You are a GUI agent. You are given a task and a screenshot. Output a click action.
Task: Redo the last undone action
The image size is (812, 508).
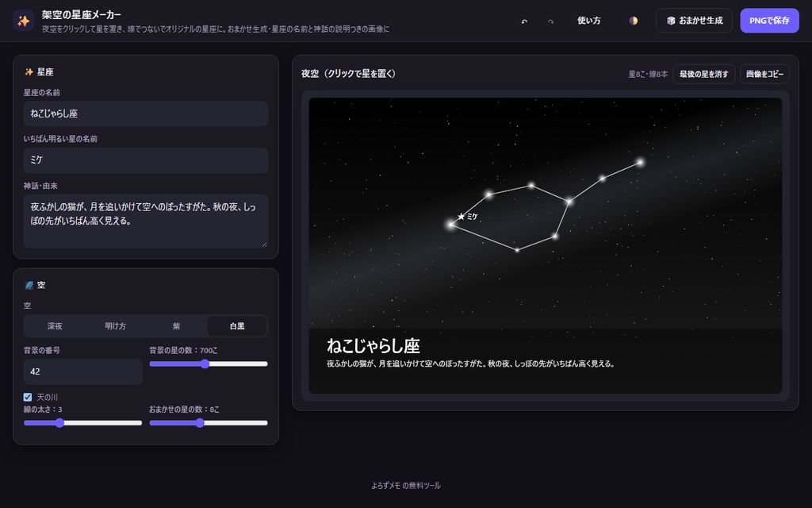coord(550,21)
